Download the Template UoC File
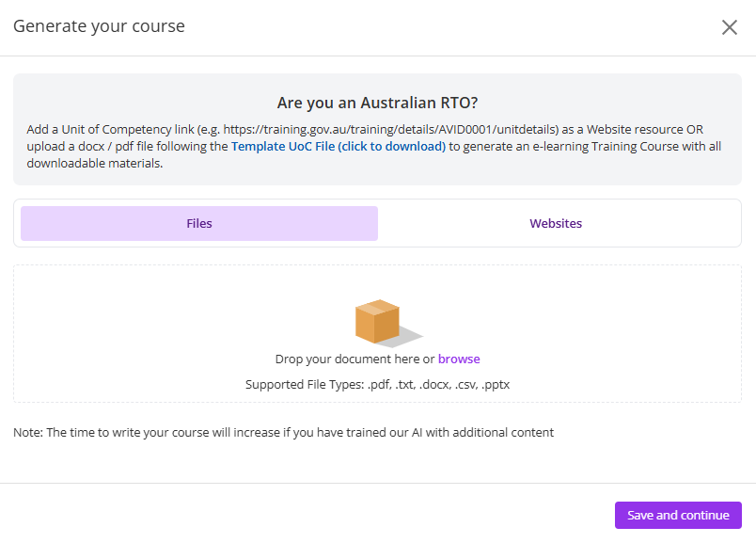Viewport: 756px width, 543px height. point(339,146)
